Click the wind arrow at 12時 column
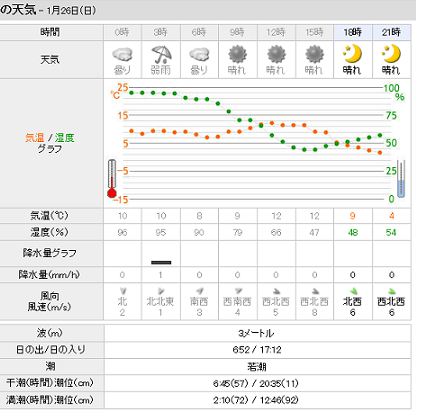 [x=276, y=291]
